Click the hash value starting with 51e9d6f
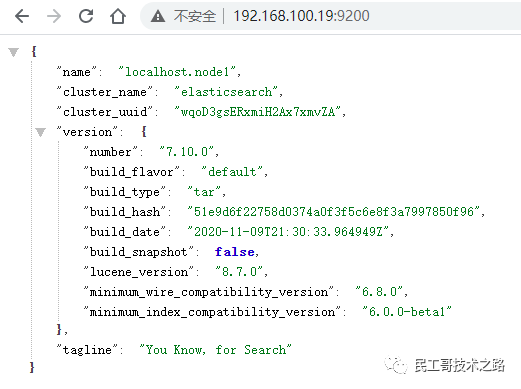This screenshot has width=521, height=389. tap(334, 212)
